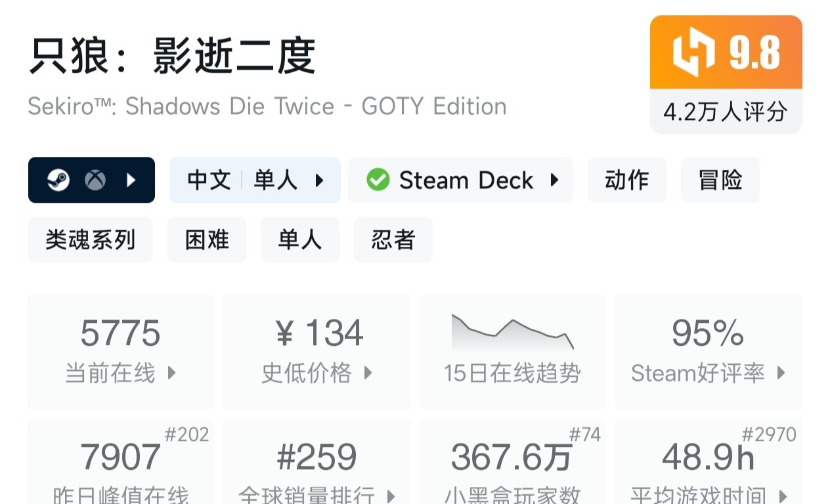Open the 困难 tag
Image resolution: width=830 pixels, height=504 pixels.
pos(206,240)
